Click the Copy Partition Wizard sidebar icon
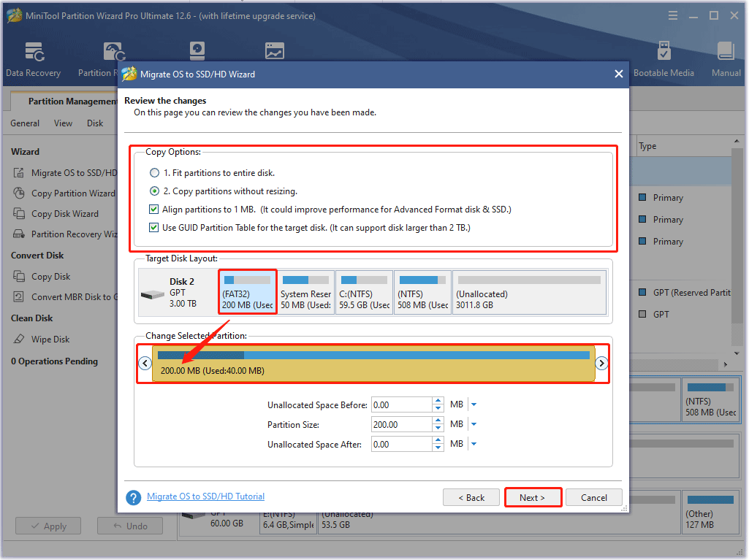The height and width of the screenshot is (560, 749). click(x=19, y=193)
